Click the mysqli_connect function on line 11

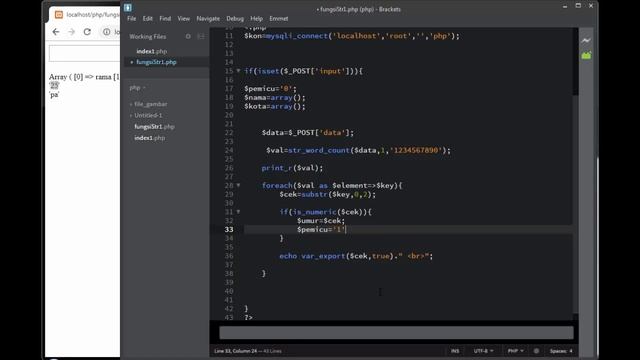pyautogui.click(x=296, y=36)
